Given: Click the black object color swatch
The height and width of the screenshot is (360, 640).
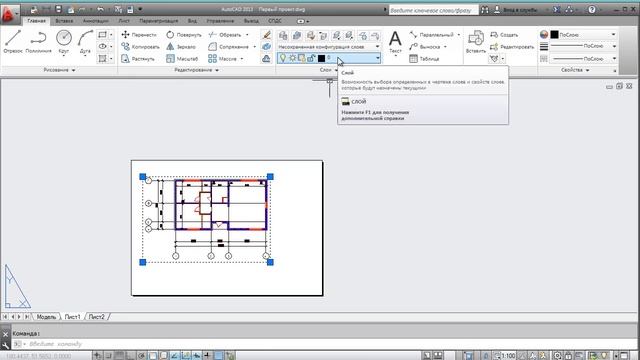Looking at the screenshot, I should (554, 35).
